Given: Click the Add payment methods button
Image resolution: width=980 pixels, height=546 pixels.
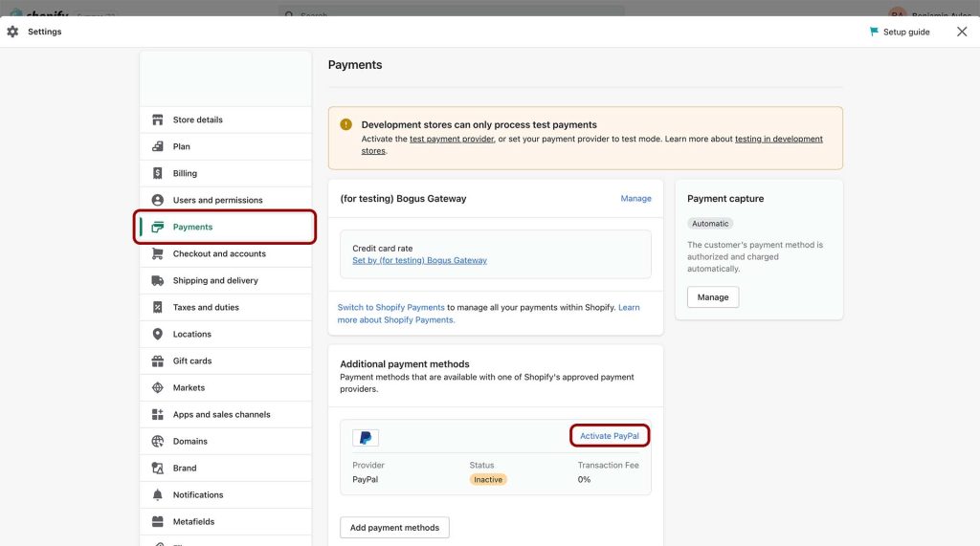Looking at the screenshot, I should pyautogui.click(x=394, y=527).
